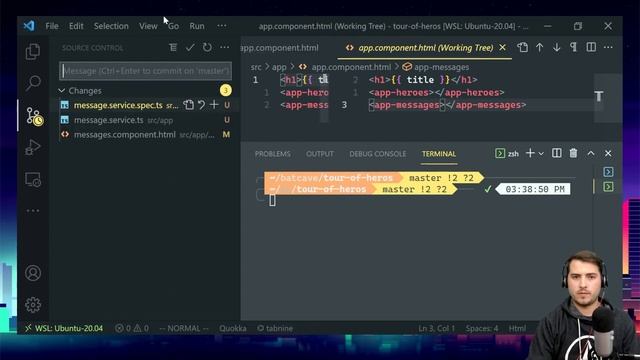Click app-messages symbol in breadcrumb
This screenshot has height=360, width=640.
442,67
